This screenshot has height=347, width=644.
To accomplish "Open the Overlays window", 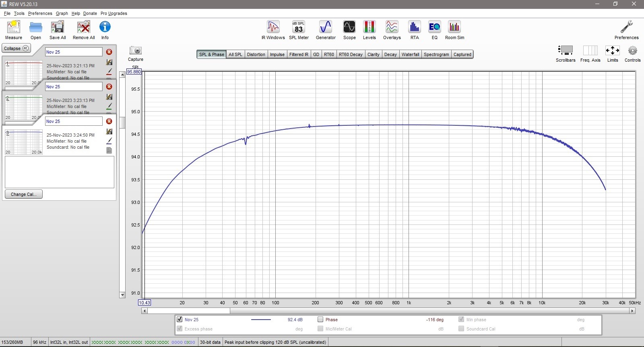I will tap(392, 27).
